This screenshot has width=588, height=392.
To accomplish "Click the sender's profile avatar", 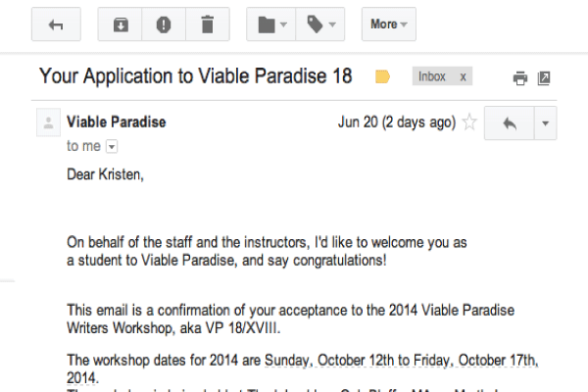I will (47, 123).
